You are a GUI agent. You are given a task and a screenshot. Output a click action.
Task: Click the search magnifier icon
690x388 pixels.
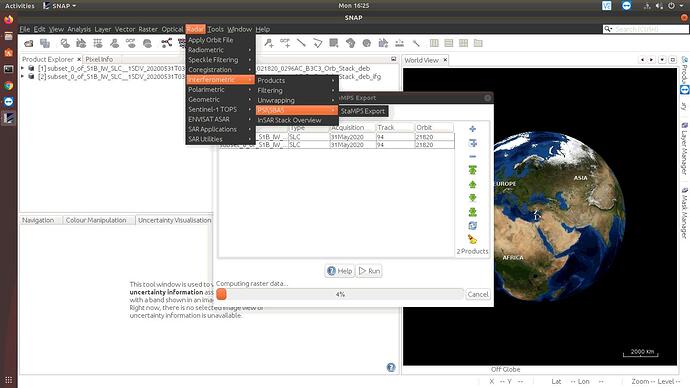pos(608,29)
